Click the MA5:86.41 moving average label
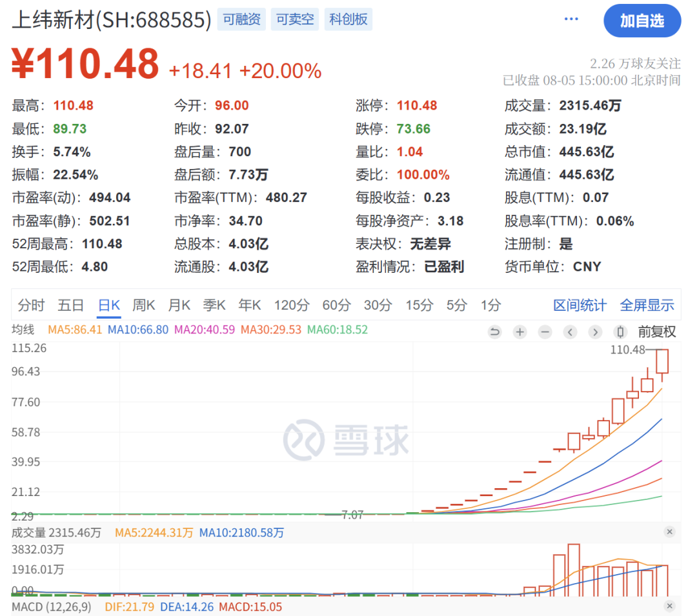 point(75,330)
